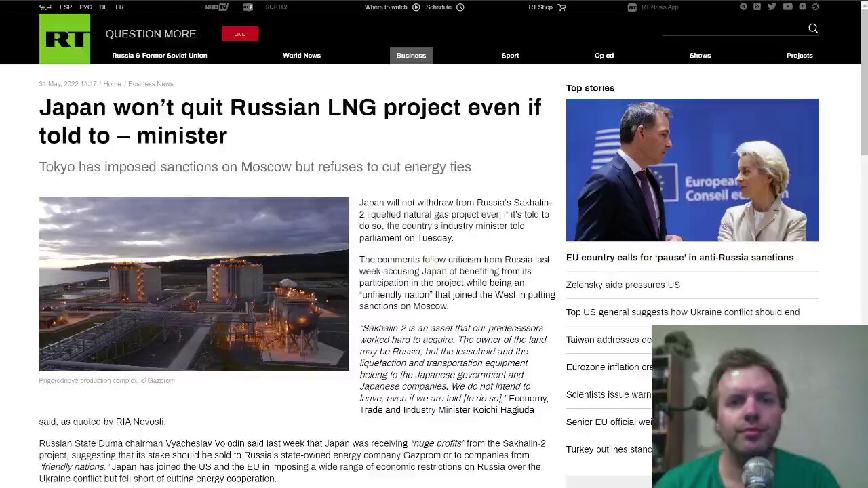Click the Schedule text link
Screen dimensions: 868x488
pos(439,7)
